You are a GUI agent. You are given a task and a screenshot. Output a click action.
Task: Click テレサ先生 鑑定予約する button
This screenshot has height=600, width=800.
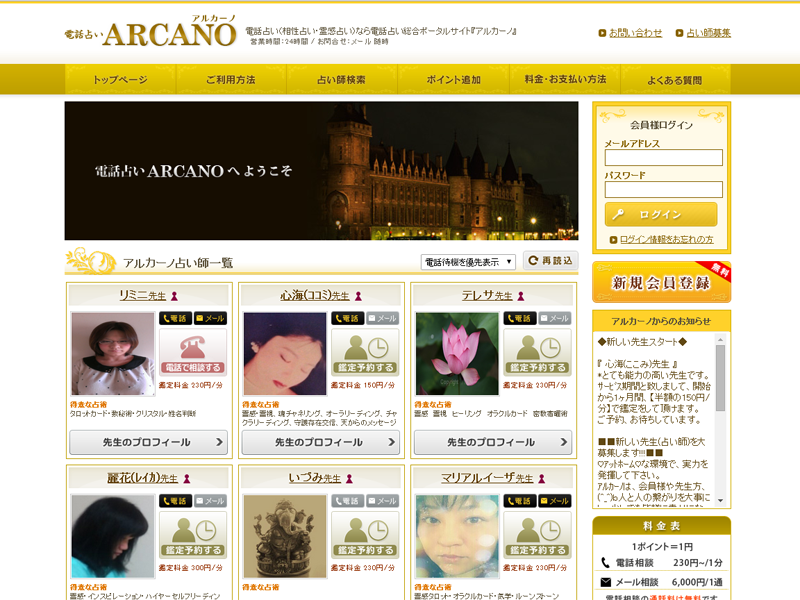537,353
